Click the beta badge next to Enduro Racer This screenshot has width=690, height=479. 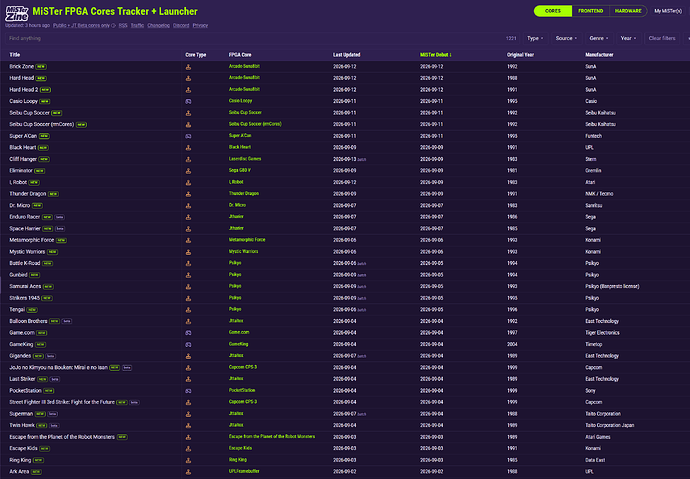coord(59,217)
